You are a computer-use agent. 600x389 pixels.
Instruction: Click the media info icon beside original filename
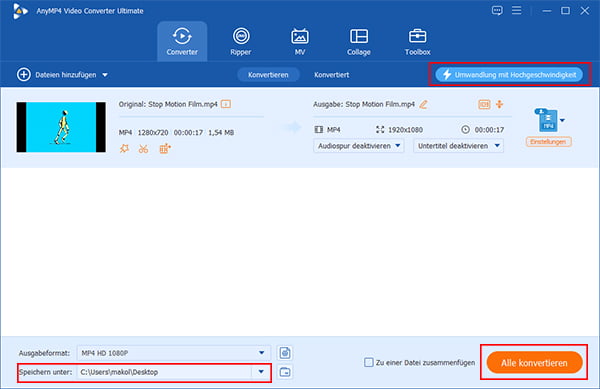[x=226, y=104]
